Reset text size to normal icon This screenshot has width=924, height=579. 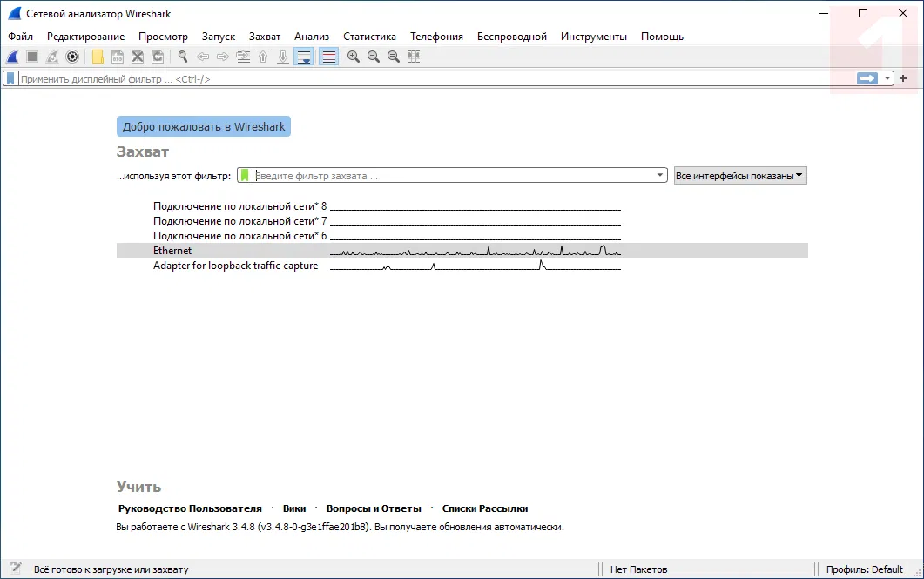394,57
